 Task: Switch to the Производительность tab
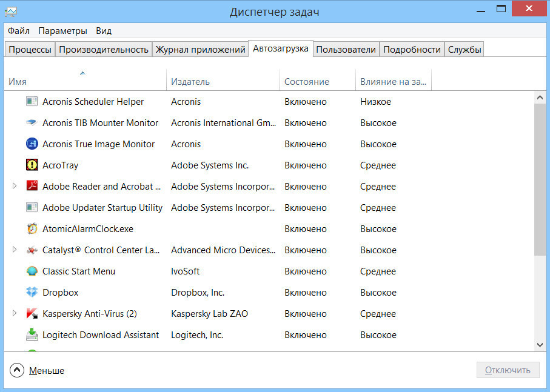click(x=104, y=50)
